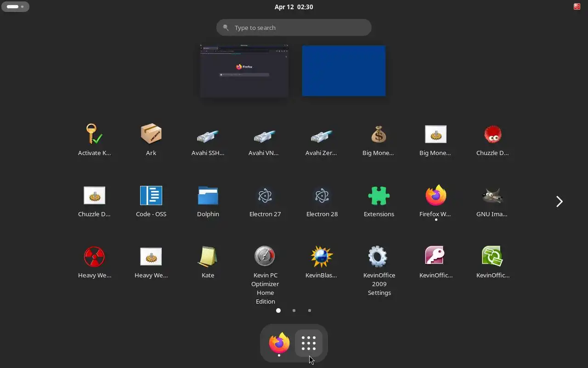Click the Type to search field
The image size is (588, 368).
tap(294, 28)
